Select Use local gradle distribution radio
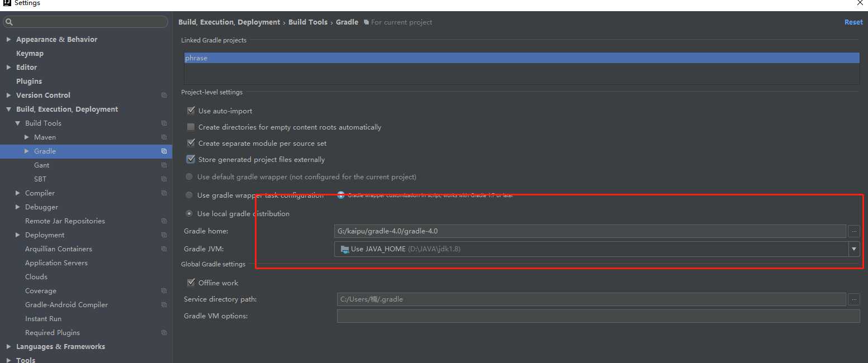This screenshot has width=868, height=363. (x=189, y=213)
